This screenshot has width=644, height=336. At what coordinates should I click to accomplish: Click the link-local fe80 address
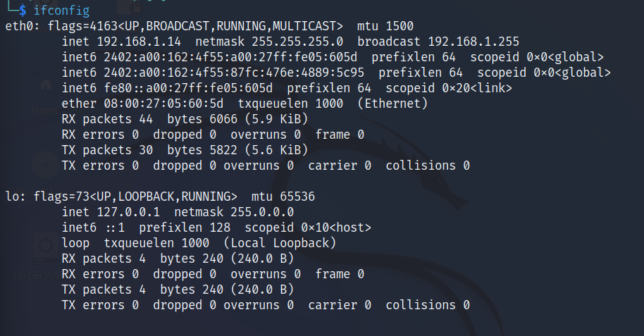(x=188, y=88)
